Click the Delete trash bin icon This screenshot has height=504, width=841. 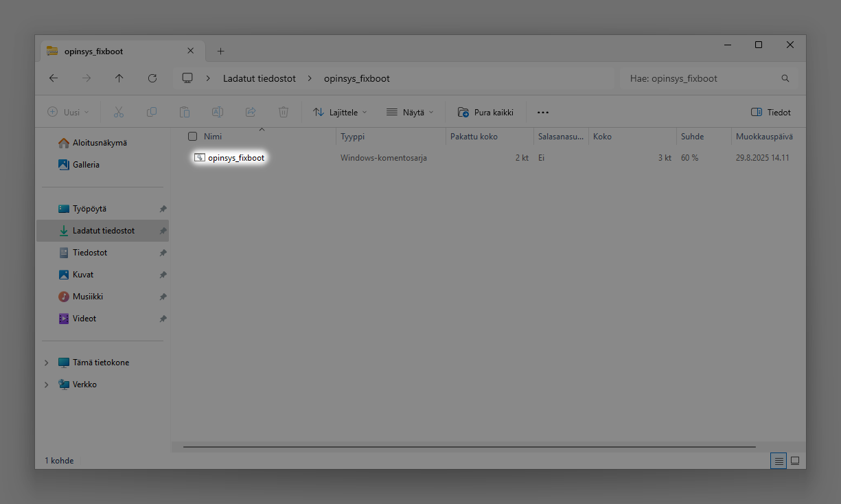click(284, 112)
